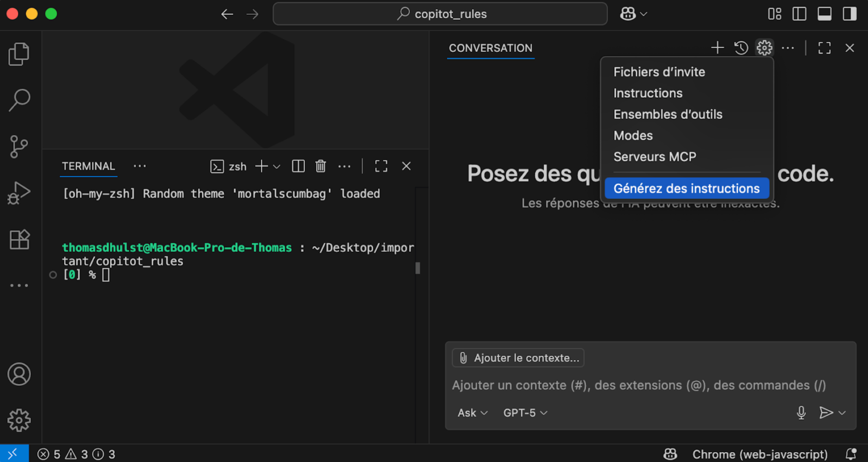868x462 pixels.
Task: Split the terminal
Action: coord(298,166)
